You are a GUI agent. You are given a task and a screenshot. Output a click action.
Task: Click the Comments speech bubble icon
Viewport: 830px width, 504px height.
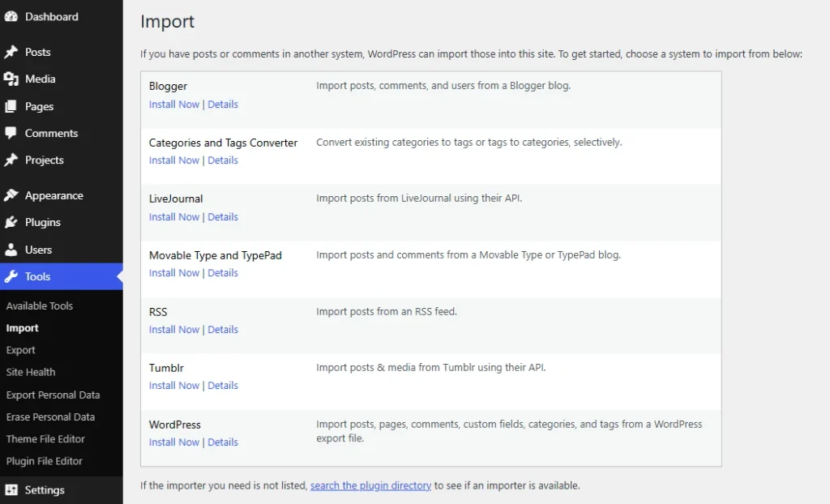[11, 133]
